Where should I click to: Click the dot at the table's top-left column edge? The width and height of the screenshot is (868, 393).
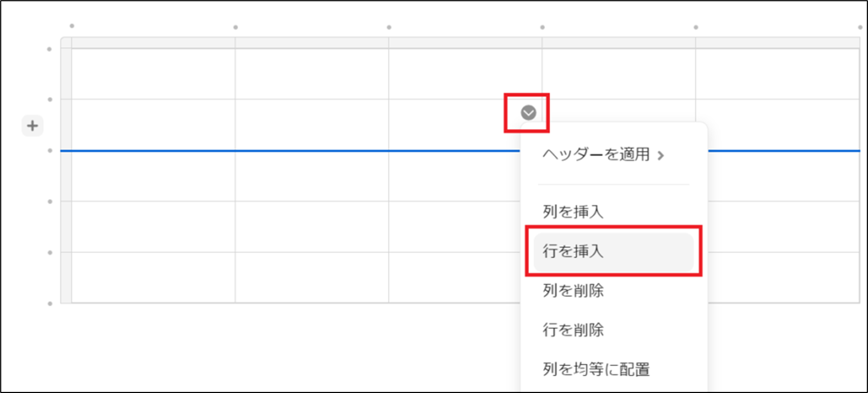pyautogui.click(x=72, y=26)
